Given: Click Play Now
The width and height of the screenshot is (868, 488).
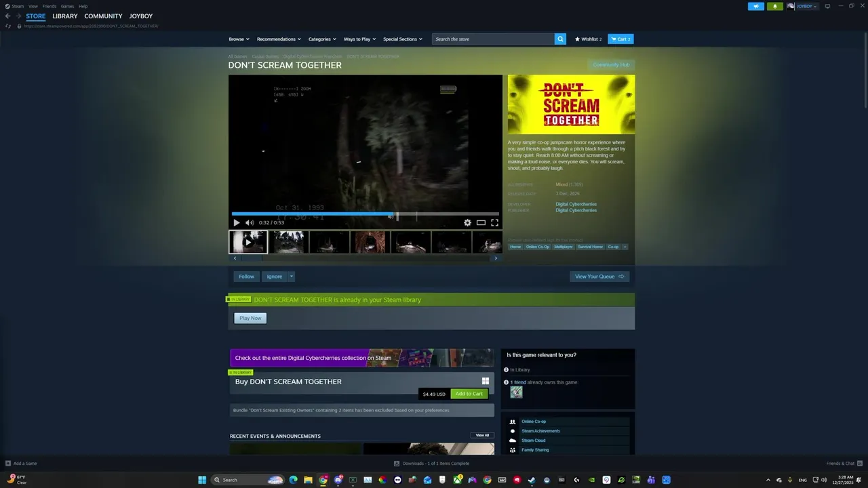Looking at the screenshot, I should [x=250, y=318].
